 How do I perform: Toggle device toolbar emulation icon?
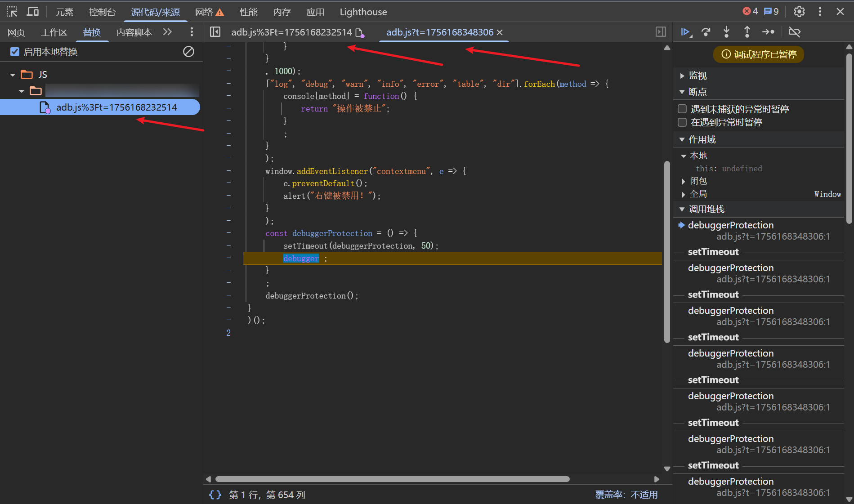tap(33, 12)
